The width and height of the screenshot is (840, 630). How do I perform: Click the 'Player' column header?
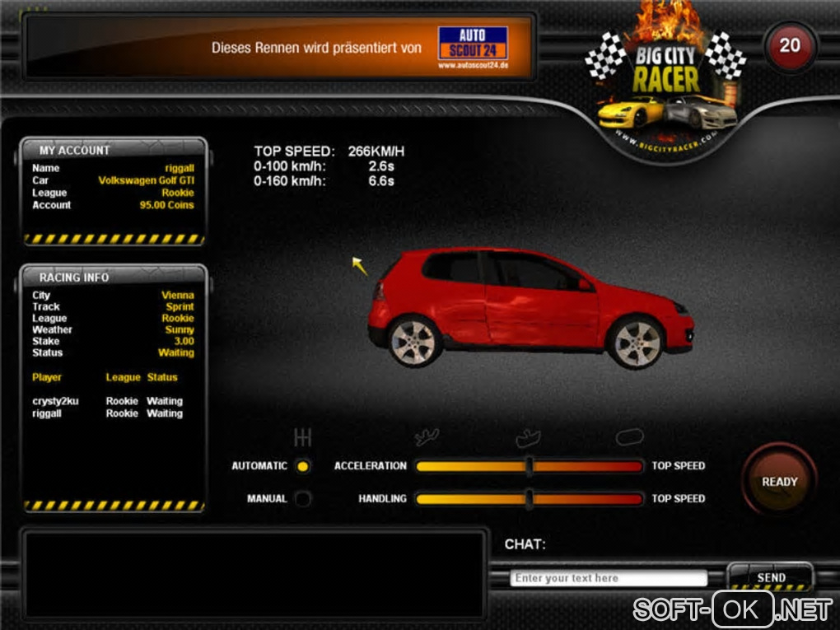click(47, 378)
